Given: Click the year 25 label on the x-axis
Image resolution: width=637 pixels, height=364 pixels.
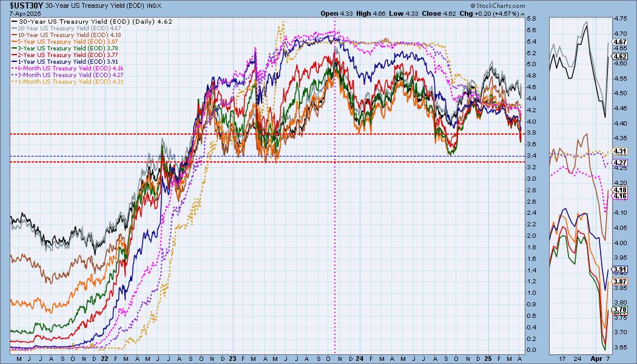Looking at the screenshot, I should tap(488, 359).
